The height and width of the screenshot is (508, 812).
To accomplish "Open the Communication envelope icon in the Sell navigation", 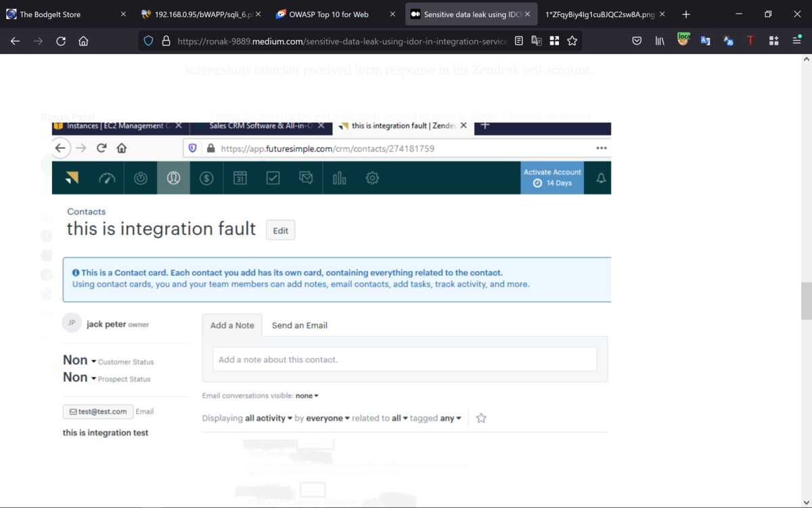I will click(x=306, y=178).
